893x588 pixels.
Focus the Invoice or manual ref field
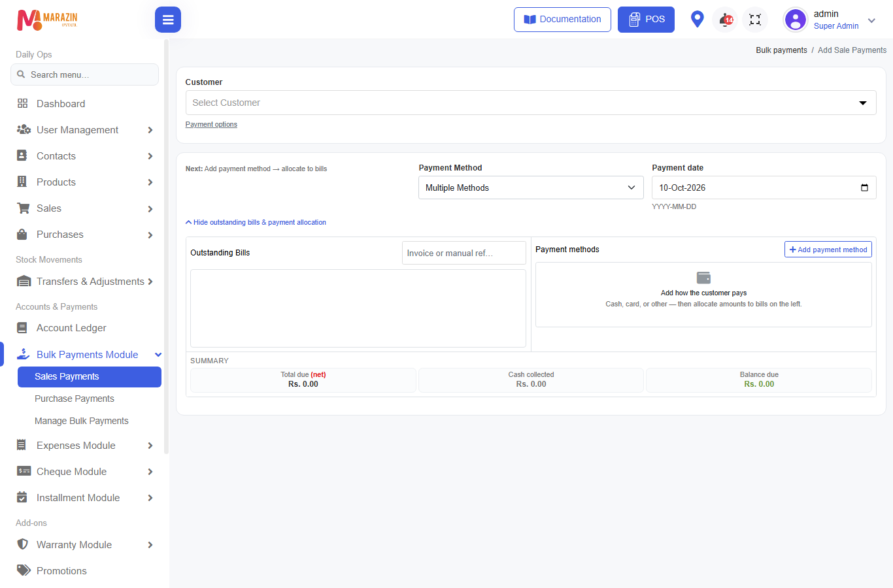[x=464, y=253]
